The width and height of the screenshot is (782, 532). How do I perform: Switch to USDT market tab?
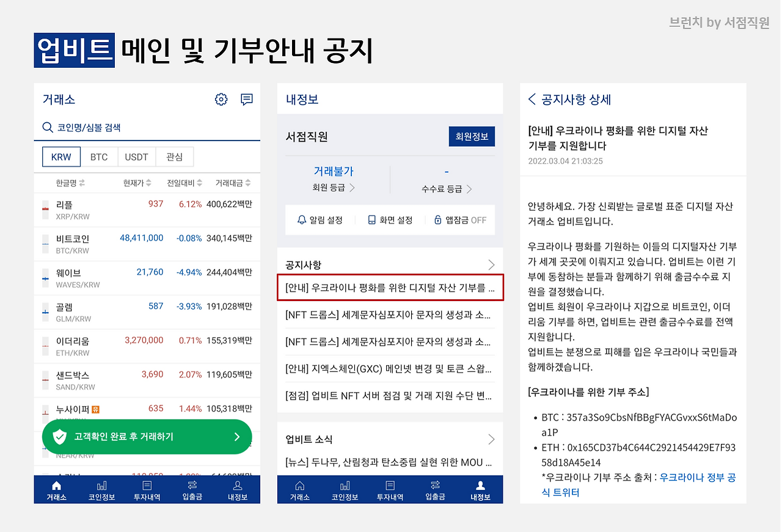coord(137,157)
